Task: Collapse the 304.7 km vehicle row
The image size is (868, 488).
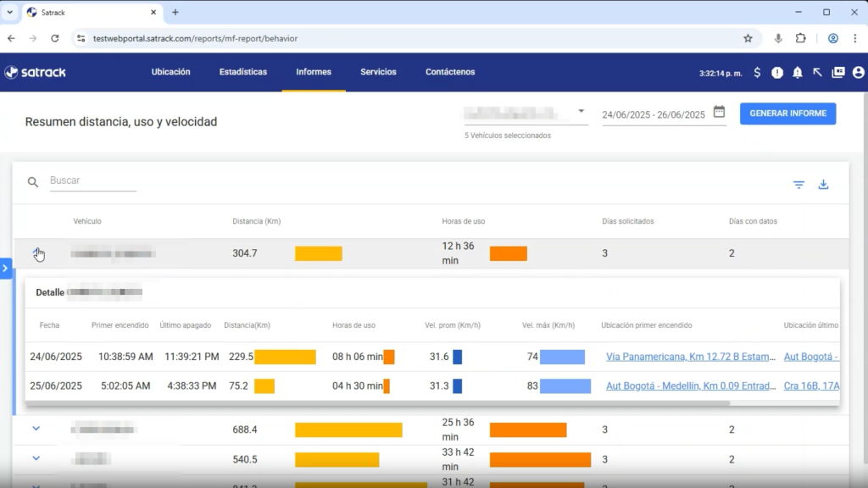Action: coord(36,252)
